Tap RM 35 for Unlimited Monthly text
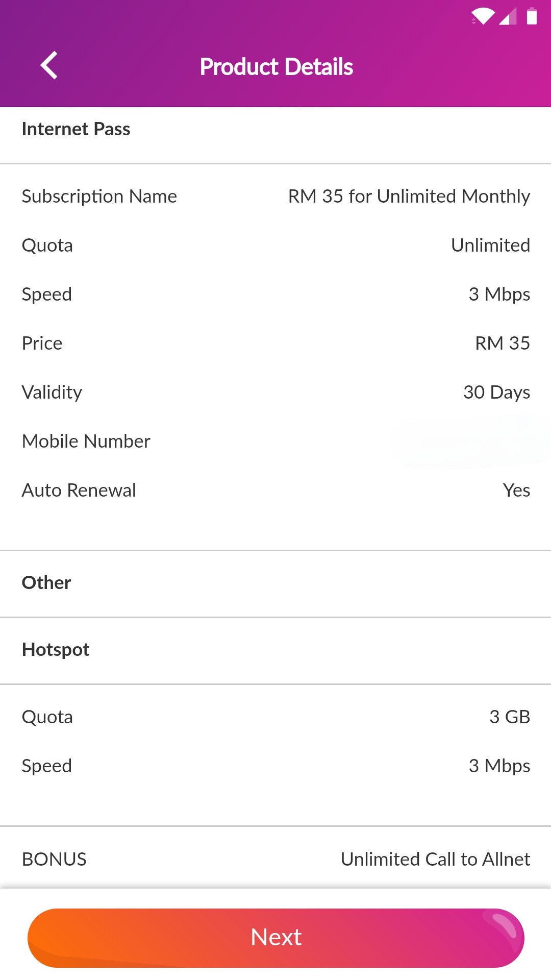 tap(409, 197)
